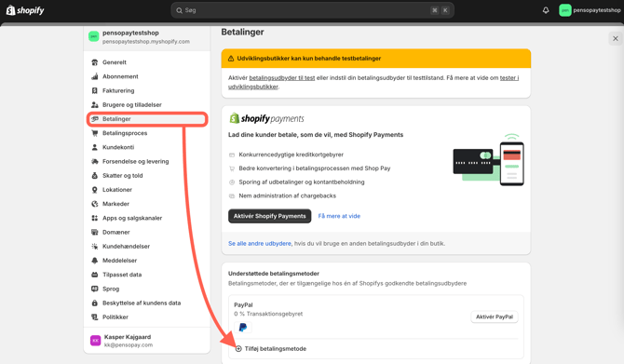Click Understøttede betalingsmetoder heading
Viewport: 624px width, 364px height.
point(274,274)
